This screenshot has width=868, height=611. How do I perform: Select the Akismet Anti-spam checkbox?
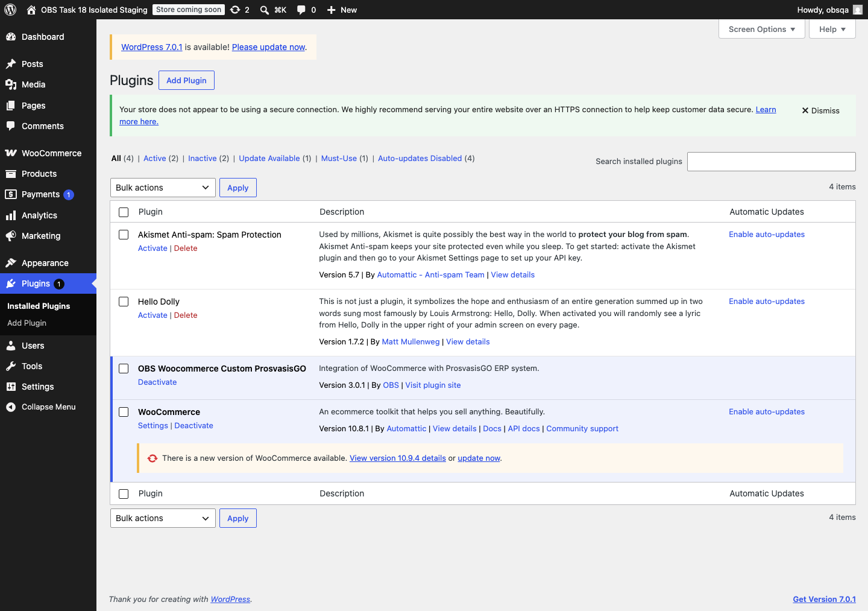pos(124,235)
